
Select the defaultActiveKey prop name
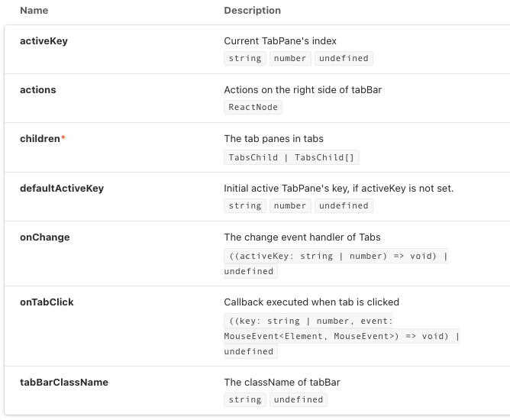point(61,188)
